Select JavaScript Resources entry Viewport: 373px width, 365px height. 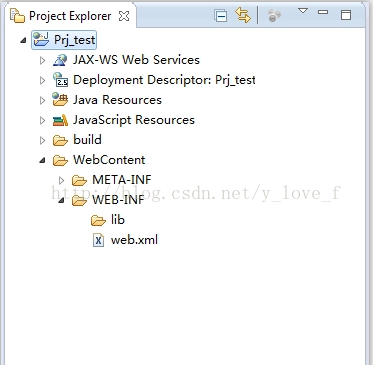click(134, 120)
